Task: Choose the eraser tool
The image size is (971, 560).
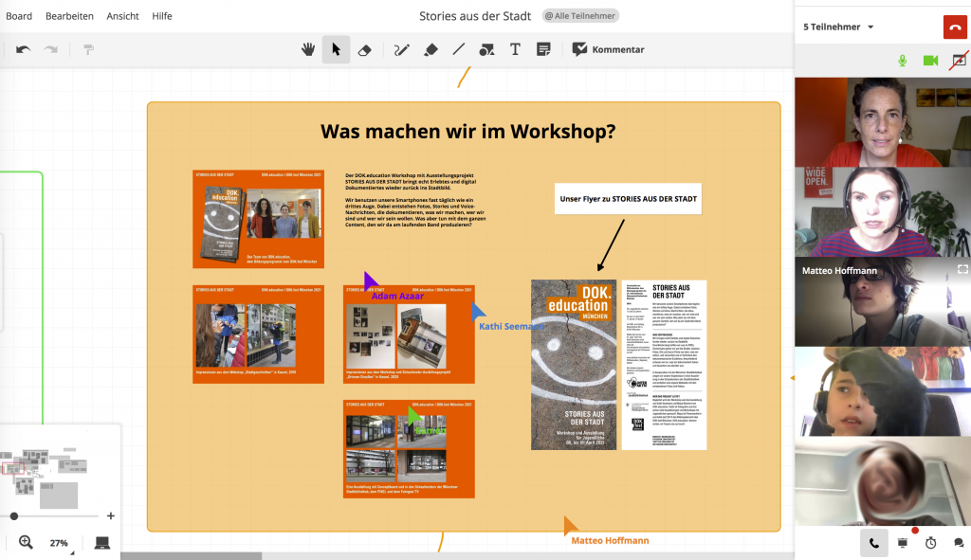Action: [365, 50]
